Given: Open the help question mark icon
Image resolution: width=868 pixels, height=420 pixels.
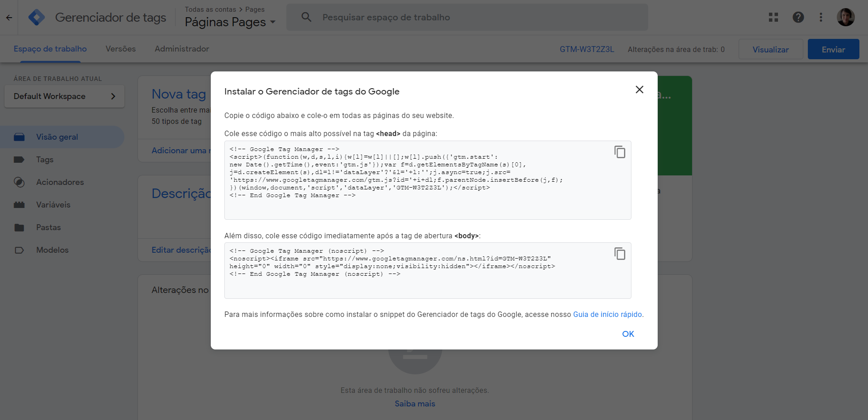Looking at the screenshot, I should click(x=798, y=17).
